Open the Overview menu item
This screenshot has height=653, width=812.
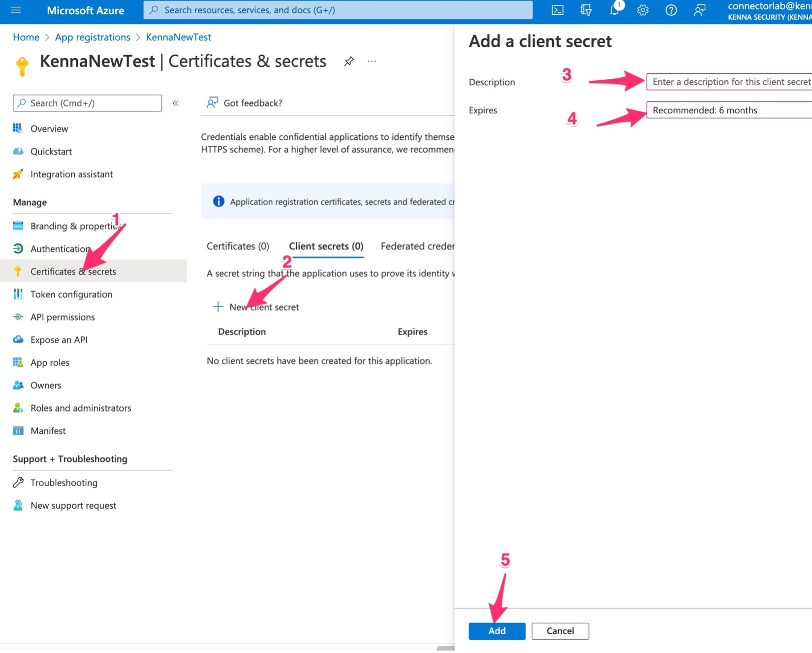[49, 129]
